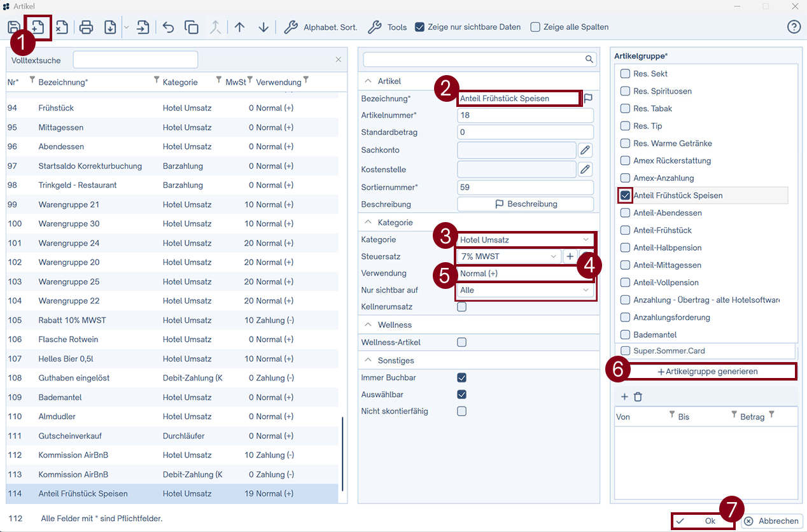
Task: Open the 'Nur sichtbar auf' dropdown
Action: (x=525, y=290)
